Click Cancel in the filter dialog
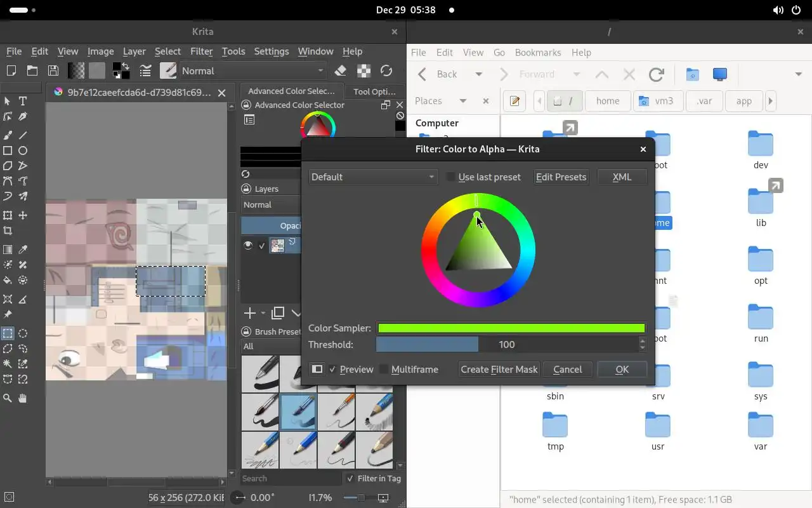Viewport: 812px width, 508px height. point(567,369)
